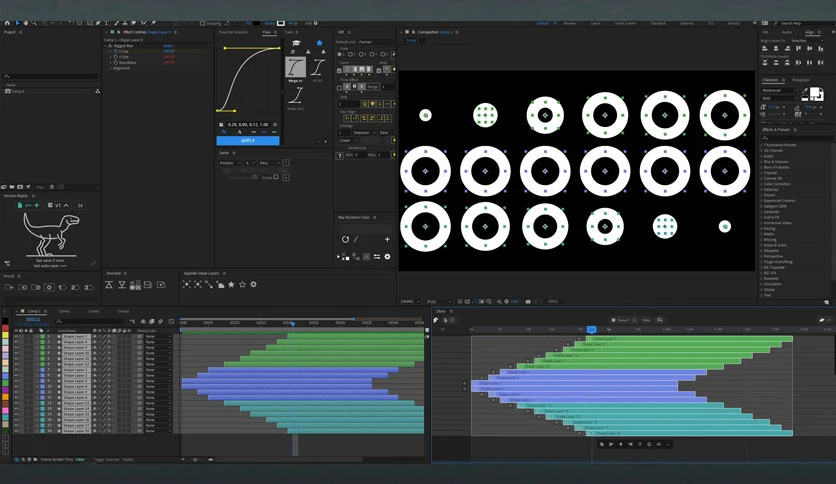Click the plus icon in Ray Dynamic Color
This screenshot has height=484, width=836.
coord(387,239)
